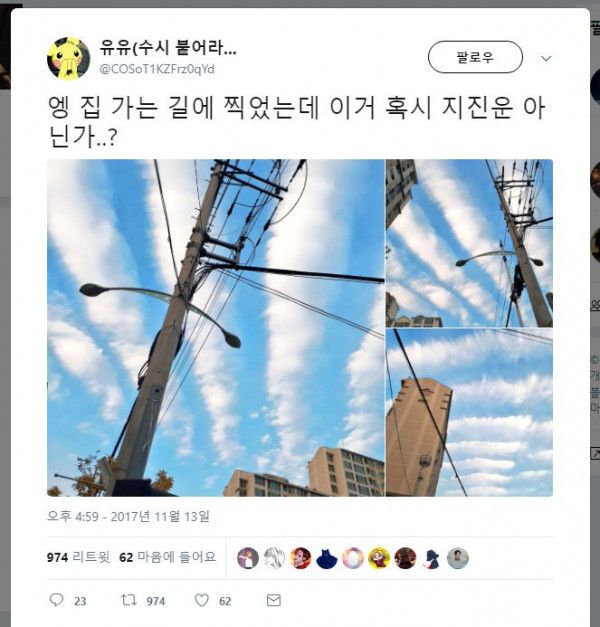This screenshot has height=627, width=600.
Task: Open the pink ring liker avatar
Action: click(x=353, y=558)
